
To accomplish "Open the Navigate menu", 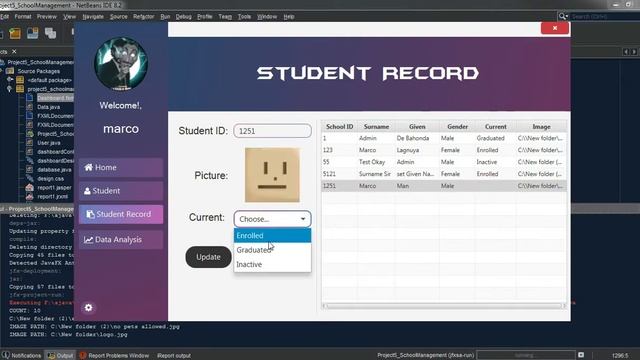I will point(93,17).
